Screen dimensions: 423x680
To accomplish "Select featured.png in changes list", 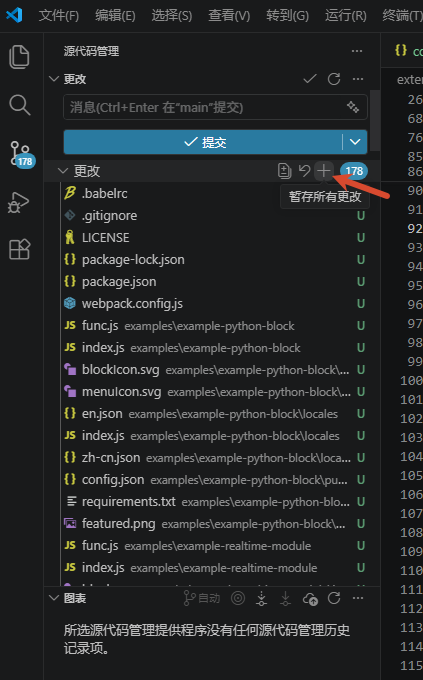I will coord(213,524).
